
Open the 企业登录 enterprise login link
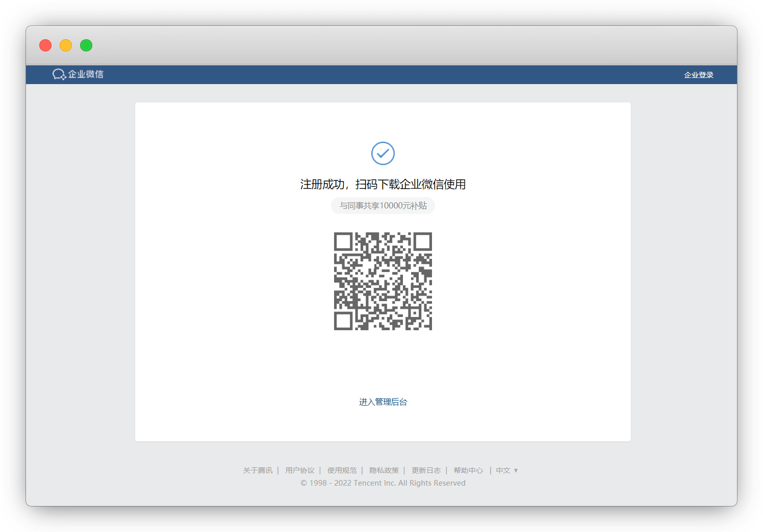point(698,75)
